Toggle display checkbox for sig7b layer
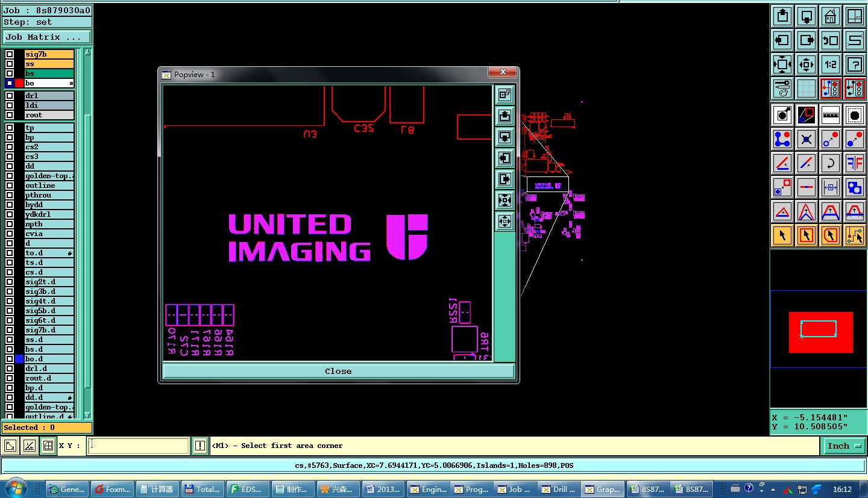The height and width of the screenshot is (498, 868). click(x=10, y=54)
